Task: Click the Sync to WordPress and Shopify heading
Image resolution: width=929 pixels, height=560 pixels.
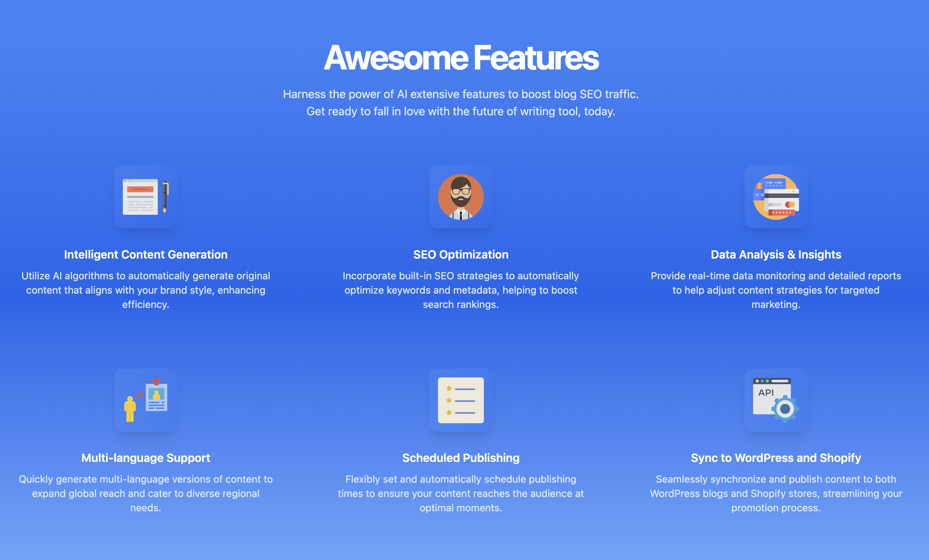Action: (776, 458)
